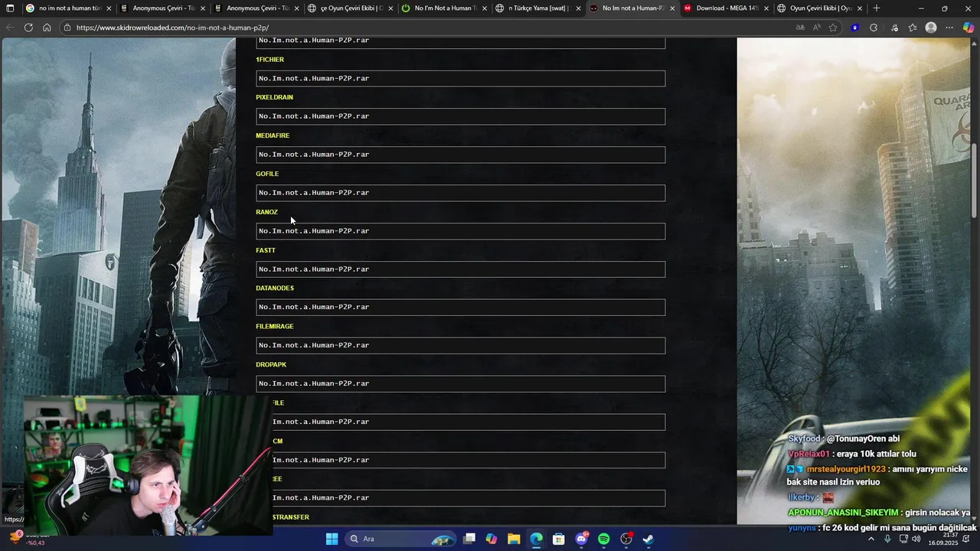Screen dimensions: 980x551
Task: Click chat username 'mrstealyourgirl1923'
Action: 845,469
